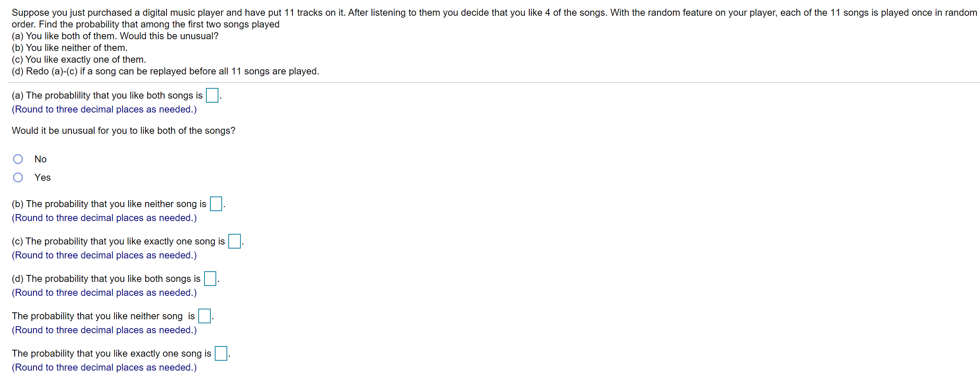Click the exactly one song answer box in (c)
This screenshot has height=375, width=980.
[234, 242]
